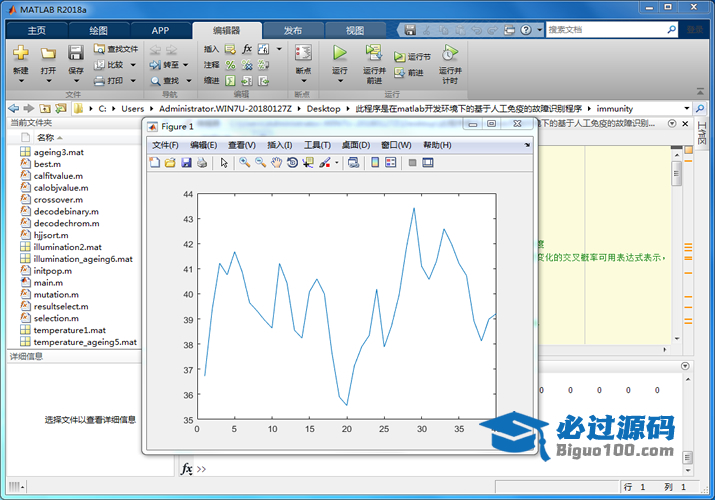This screenshot has height=500, width=715.
Task: Select mutation.m in the file list
Action: [56, 294]
